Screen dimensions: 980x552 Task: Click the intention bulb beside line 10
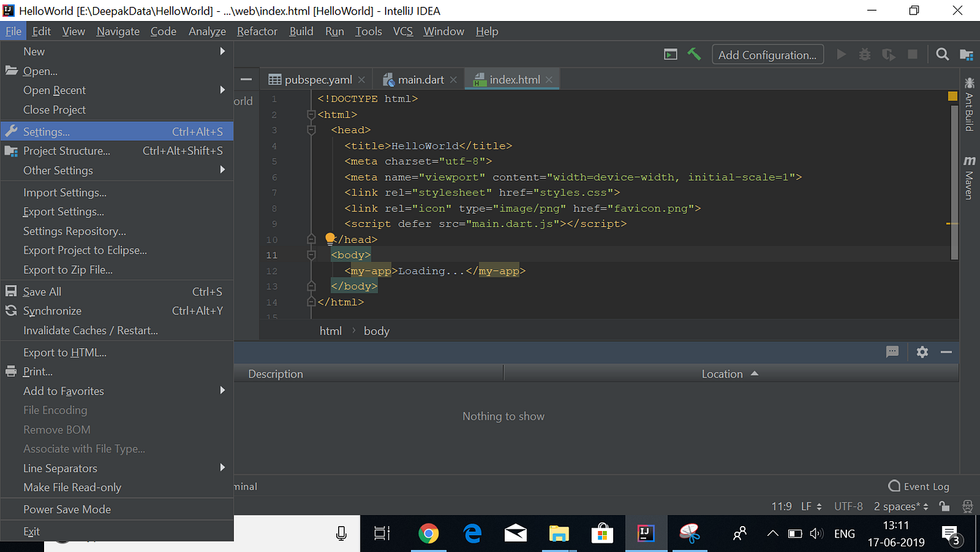coord(330,238)
